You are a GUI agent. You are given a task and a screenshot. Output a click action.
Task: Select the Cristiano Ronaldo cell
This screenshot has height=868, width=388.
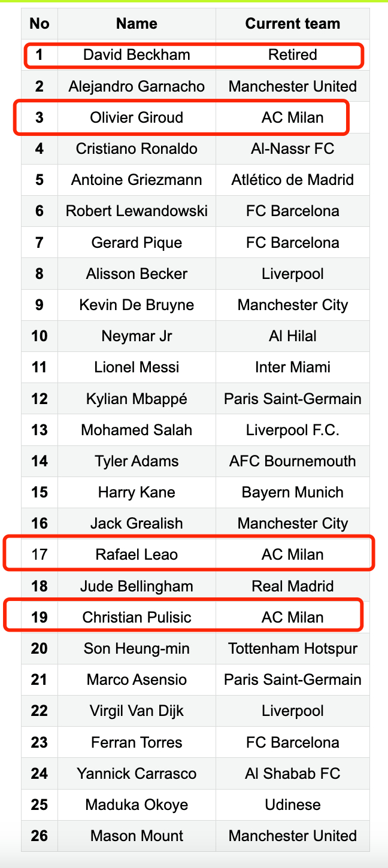(137, 149)
